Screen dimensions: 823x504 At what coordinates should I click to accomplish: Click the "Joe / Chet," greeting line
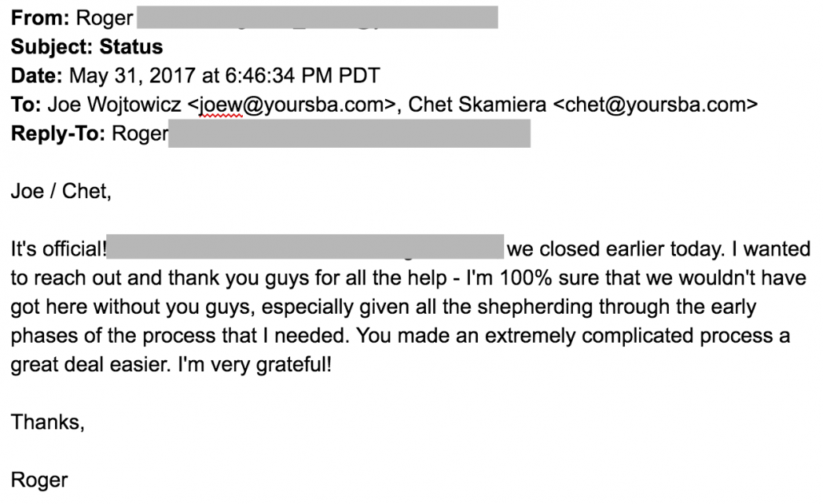coord(58,192)
